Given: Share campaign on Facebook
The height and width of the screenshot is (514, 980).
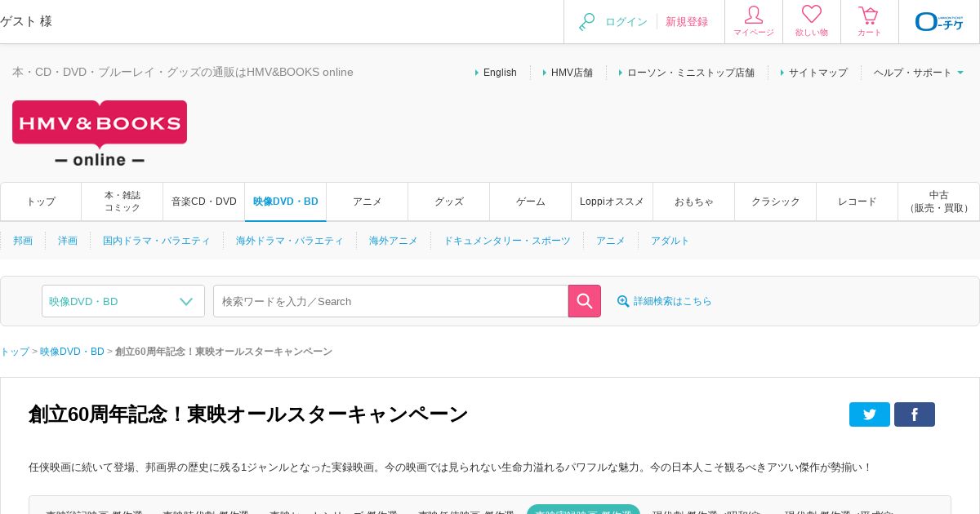Looking at the screenshot, I should click(x=915, y=414).
